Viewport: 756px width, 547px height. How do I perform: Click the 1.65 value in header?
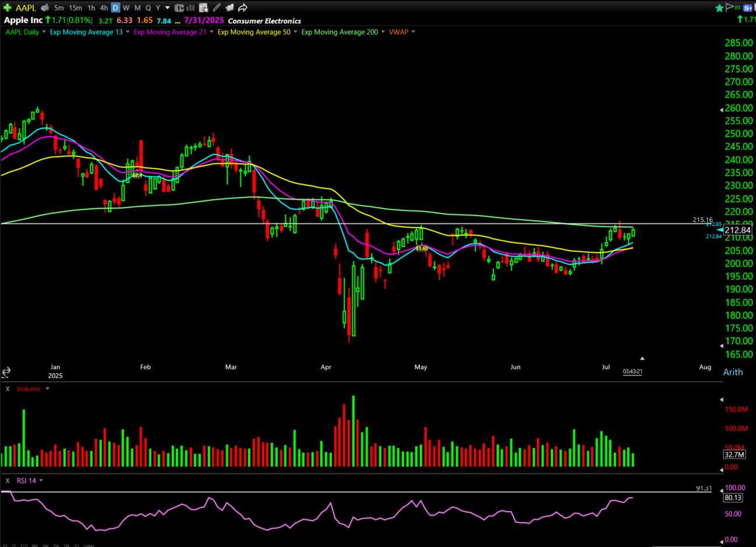[x=144, y=20]
